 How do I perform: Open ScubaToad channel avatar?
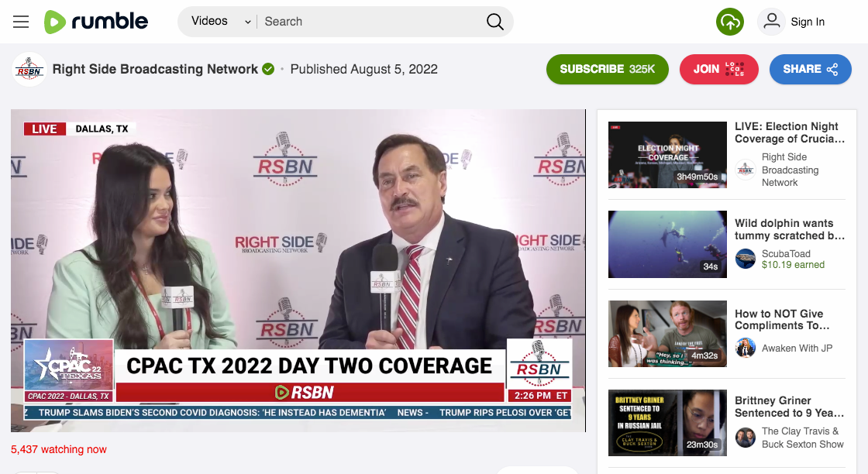coord(745,259)
